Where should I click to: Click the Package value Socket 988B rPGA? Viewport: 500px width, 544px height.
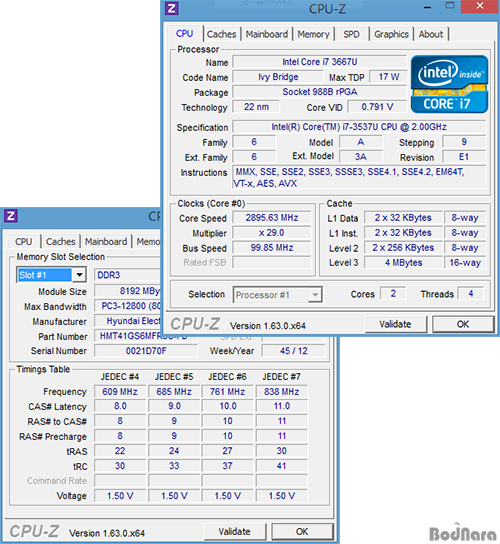[x=319, y=92]
